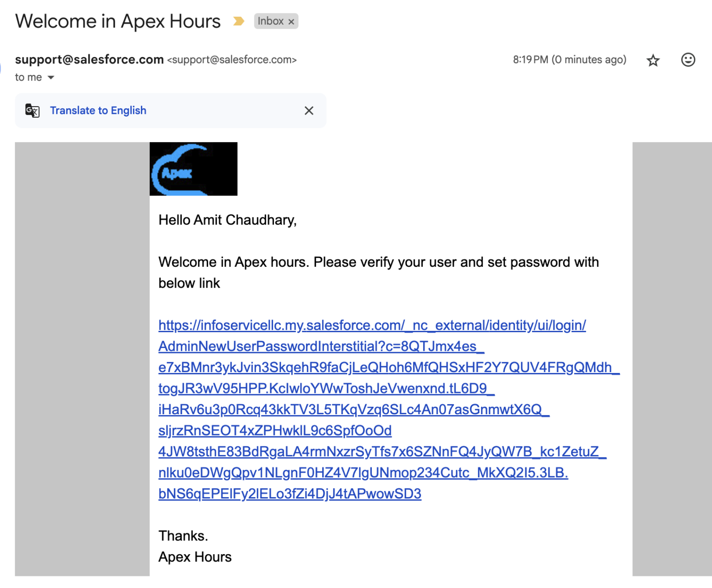This screenshot has height=588, width=712.
Task: Open the Apex Hours logo image
Action: click(193, 169)
